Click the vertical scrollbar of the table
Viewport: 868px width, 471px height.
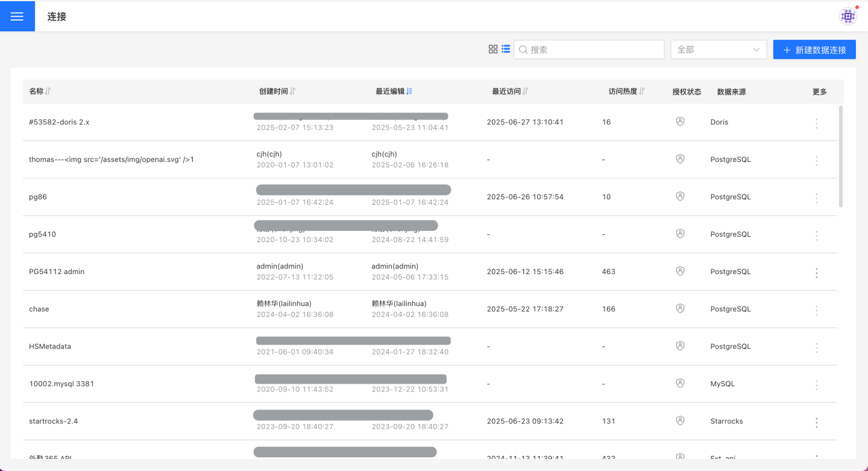click(x=841, y=157)
